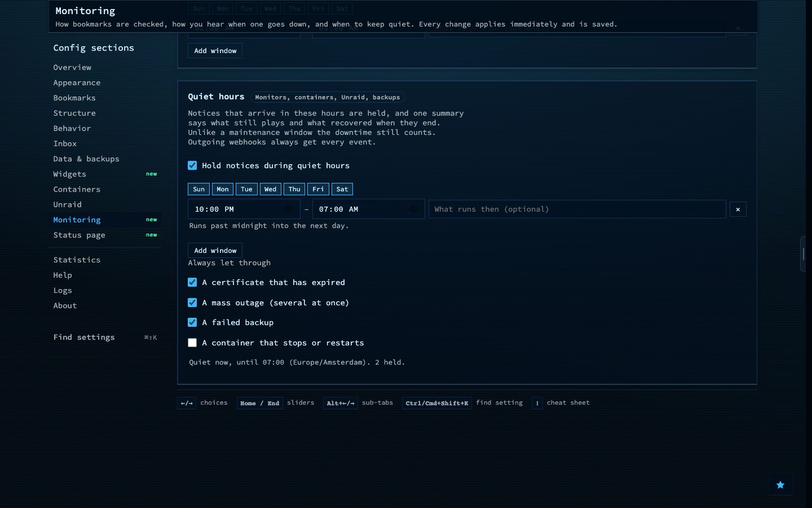Toggle Sat in quiet hours days
This screenshot has width=812, height=508.
pyautogui.click(x=342, y=189)
